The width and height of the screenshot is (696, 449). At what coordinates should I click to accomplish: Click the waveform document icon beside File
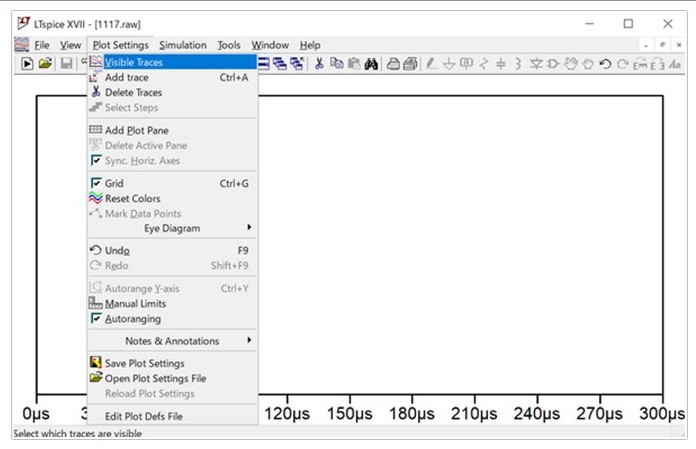pyautogui.click(x=21, y=45)
